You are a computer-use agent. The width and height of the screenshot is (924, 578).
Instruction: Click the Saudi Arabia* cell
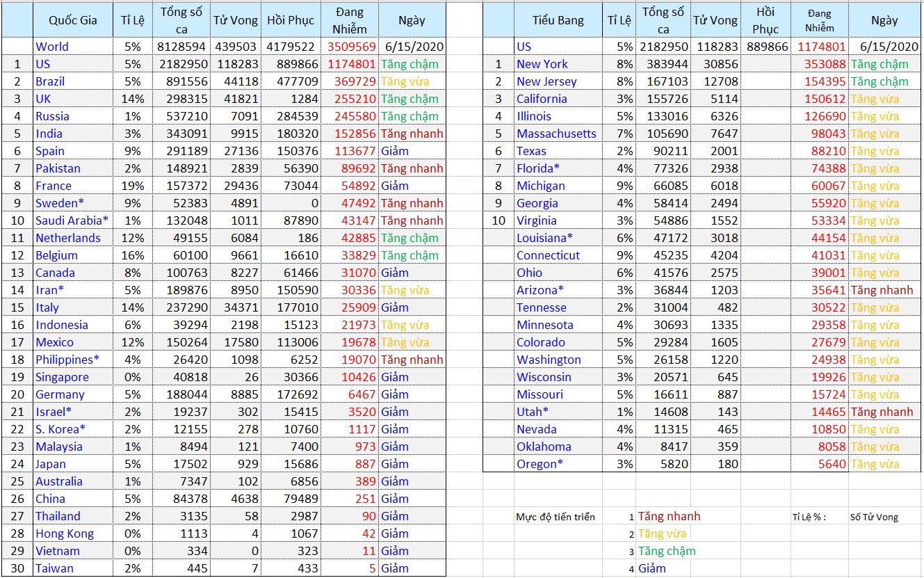(x=73, y=220)
